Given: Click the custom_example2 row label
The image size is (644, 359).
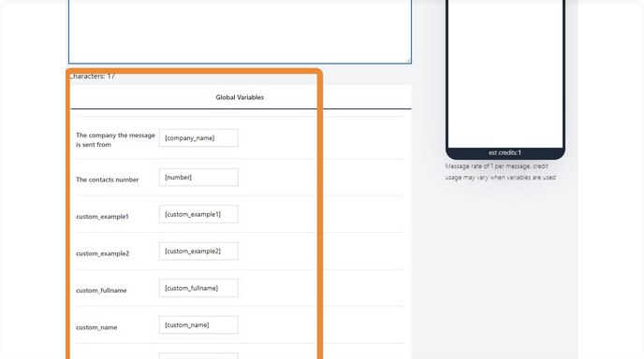Looking at the screenshot, I should tap(102, 253).
